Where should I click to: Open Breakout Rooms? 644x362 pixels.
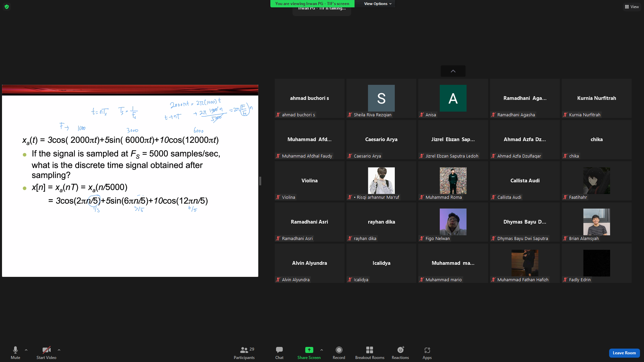370,353
